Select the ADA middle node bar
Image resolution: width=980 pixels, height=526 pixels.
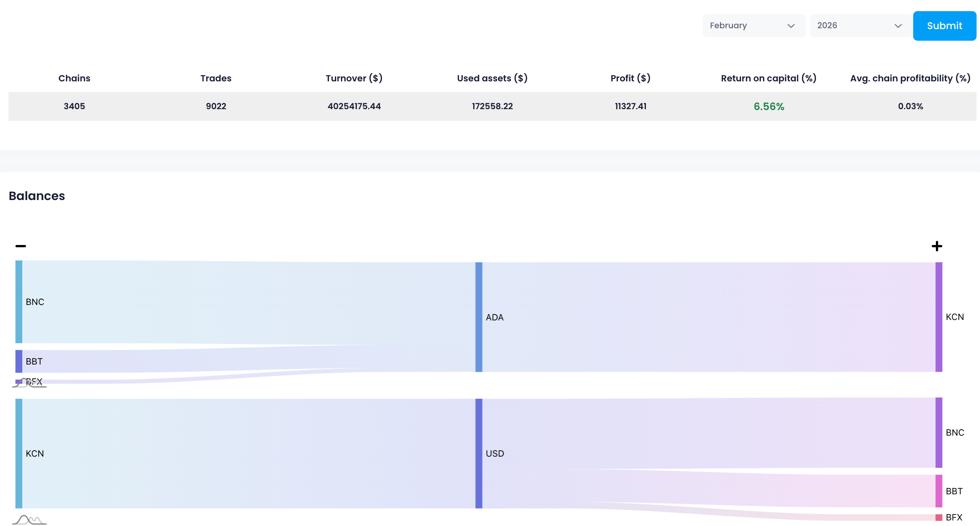(479, 317)
